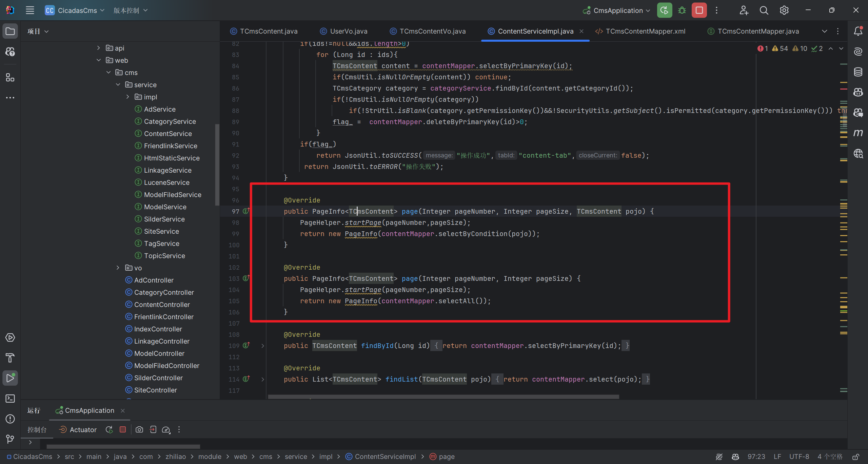This screenshot has height=464, width=868.
Task: Open the Services tool window
Action: [10, 337]
